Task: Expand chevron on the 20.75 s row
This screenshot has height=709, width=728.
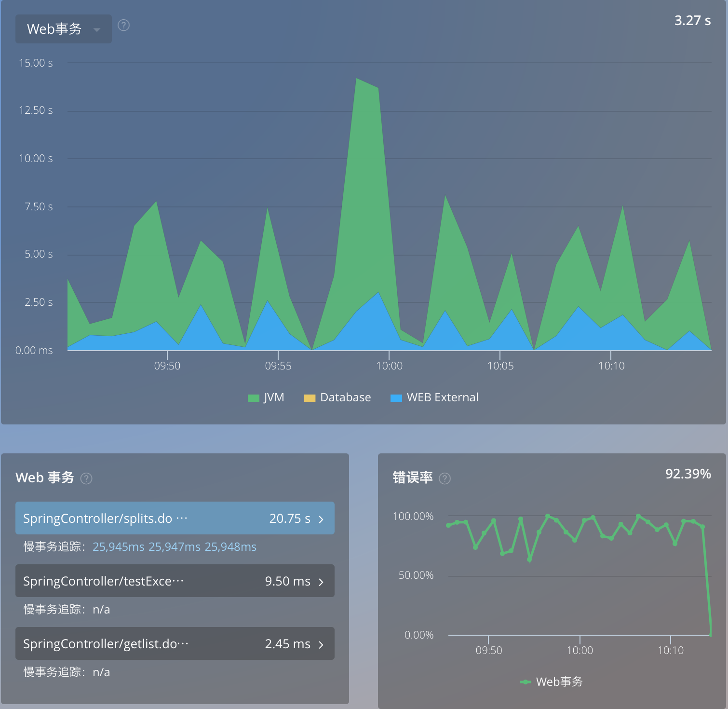Action: coord(321,519)
